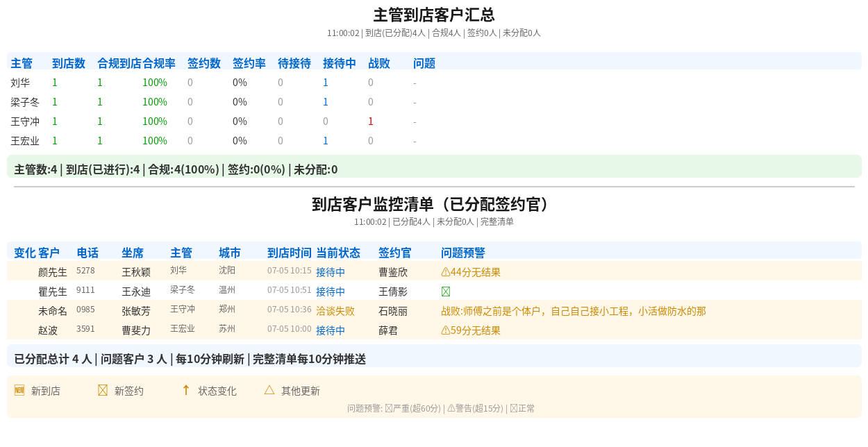Click the 战败:师傅之前是个体户 remark
Viewport: 868px width, 447px height.
click(574, 311)
